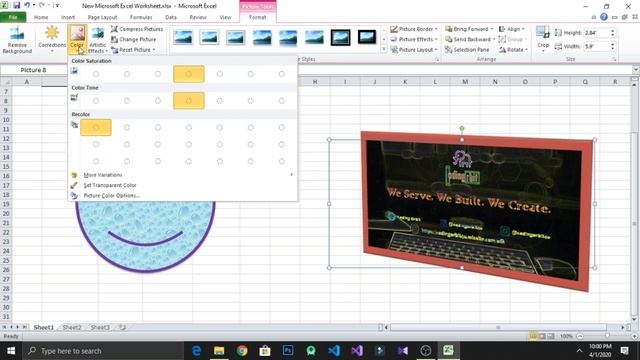Switch to Page Break Preview in the status bar
Viewport: 640px width, 360px height.
(551, 336)
